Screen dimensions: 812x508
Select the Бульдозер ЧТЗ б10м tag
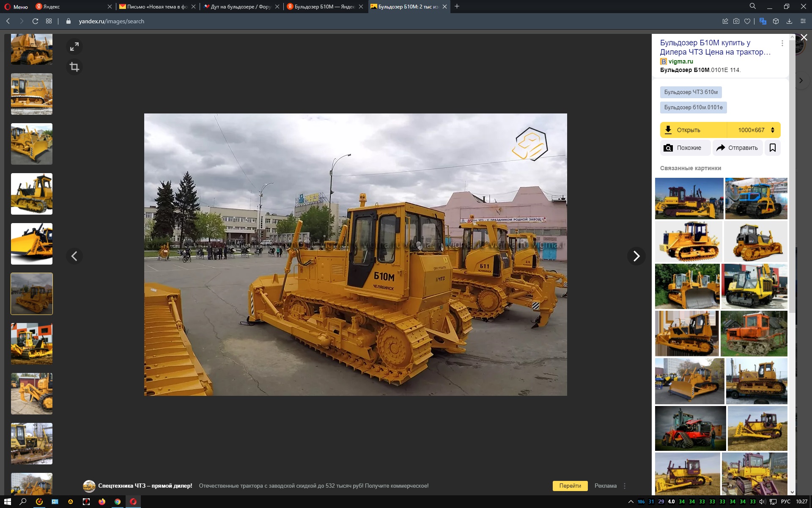coord(691,92)
